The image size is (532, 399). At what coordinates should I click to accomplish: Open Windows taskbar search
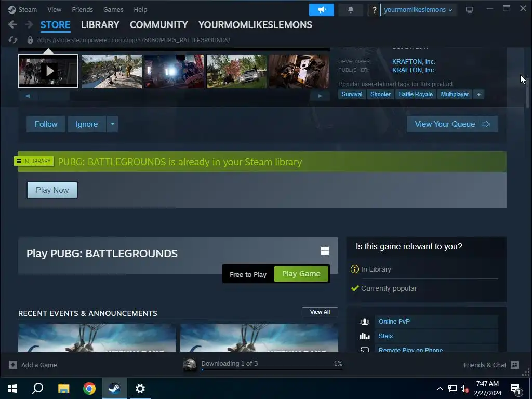click(37, 389)
